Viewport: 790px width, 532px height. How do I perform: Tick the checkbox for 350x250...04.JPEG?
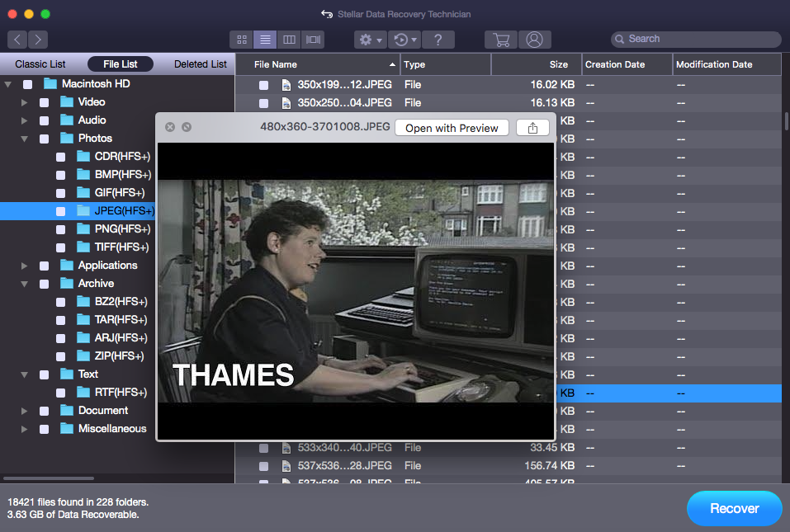click(263, 103)
